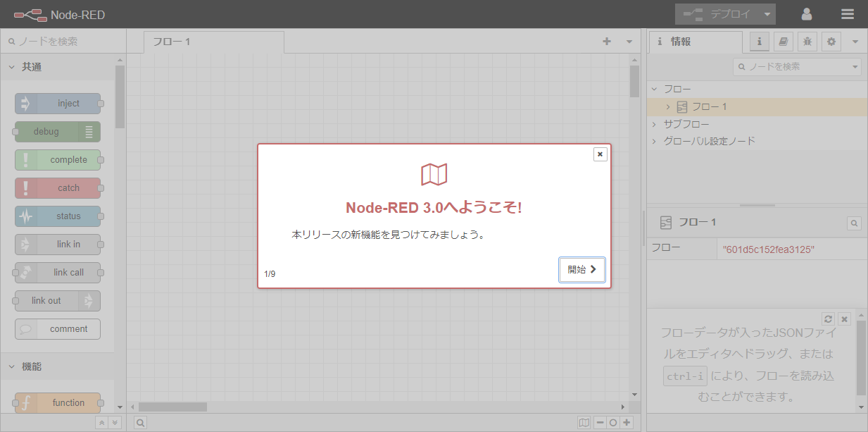Zoom out on the canvas
The image size is (868, 432).
click(600, 423)
